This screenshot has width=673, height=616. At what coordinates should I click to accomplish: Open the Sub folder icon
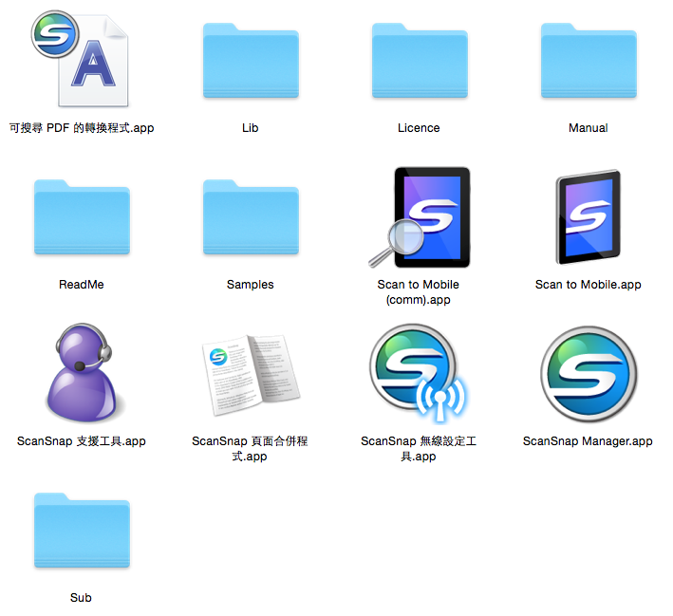(82, 531)
